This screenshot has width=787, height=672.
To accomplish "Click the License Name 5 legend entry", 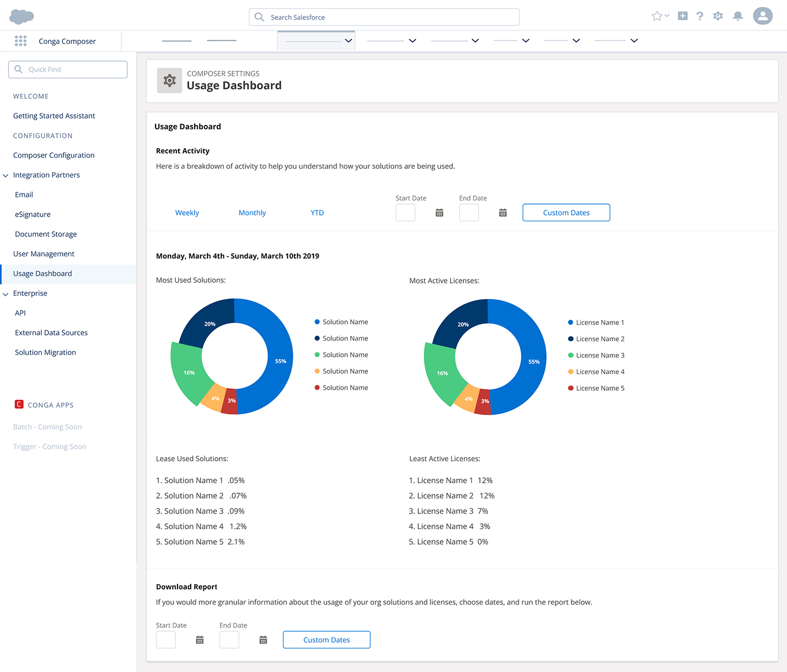I will click(596, 388).
